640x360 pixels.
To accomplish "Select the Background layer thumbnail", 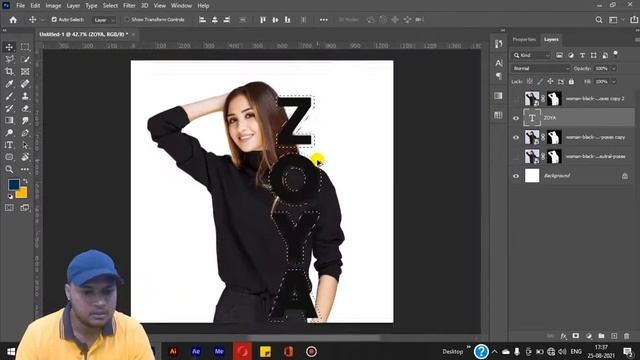I will point(532,176).
